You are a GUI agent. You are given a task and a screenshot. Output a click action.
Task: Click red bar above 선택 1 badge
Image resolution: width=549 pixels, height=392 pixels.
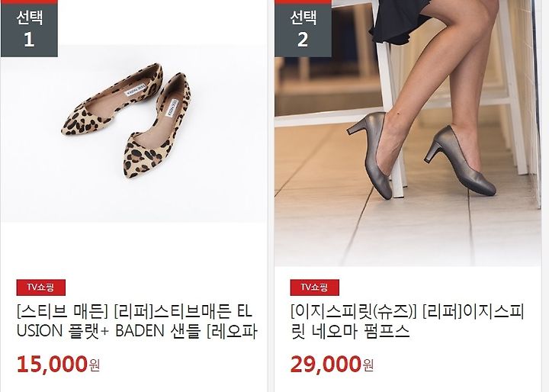click(x=29, y=2)
